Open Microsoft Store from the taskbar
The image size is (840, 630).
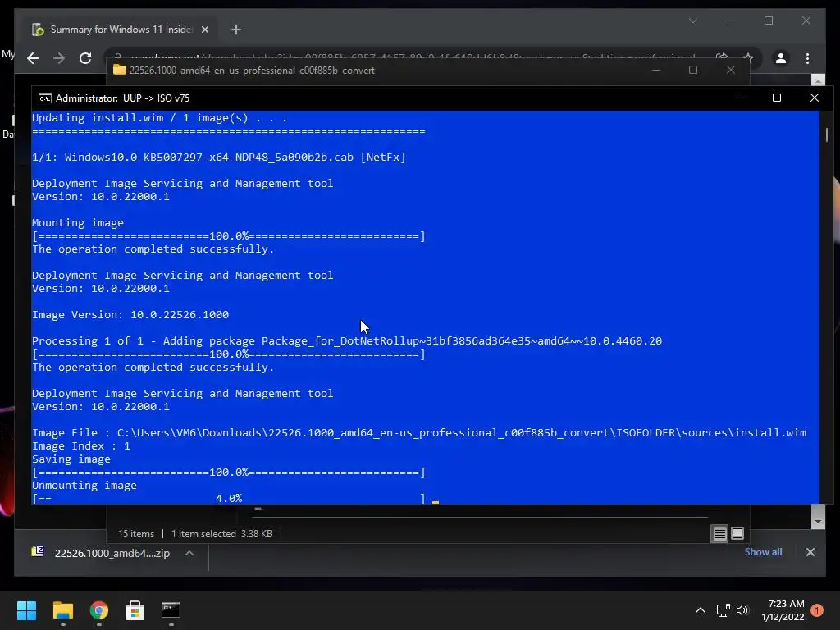pyautogui.click(x=135, y=610)
